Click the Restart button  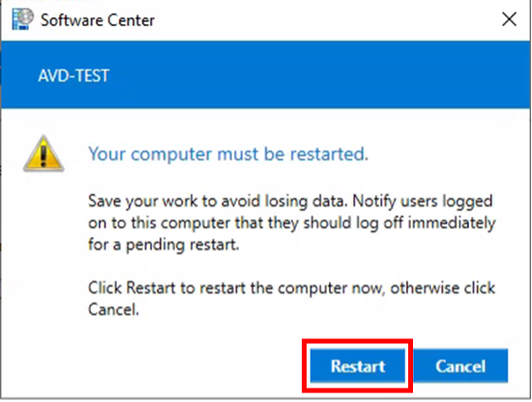(358, 365)
